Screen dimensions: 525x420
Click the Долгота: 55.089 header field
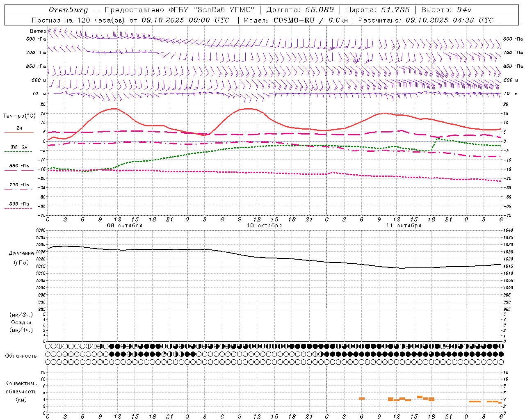pyautogui.click(x=300, y=10)
